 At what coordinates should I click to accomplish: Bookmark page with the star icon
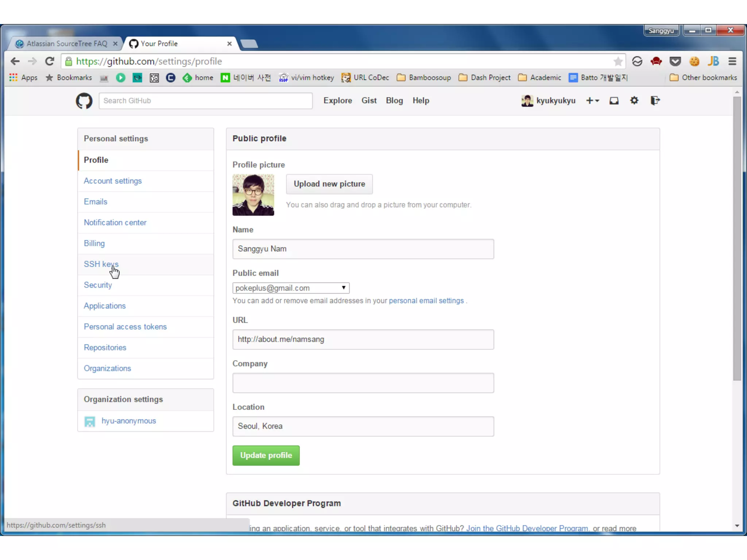tap(618, 62)
